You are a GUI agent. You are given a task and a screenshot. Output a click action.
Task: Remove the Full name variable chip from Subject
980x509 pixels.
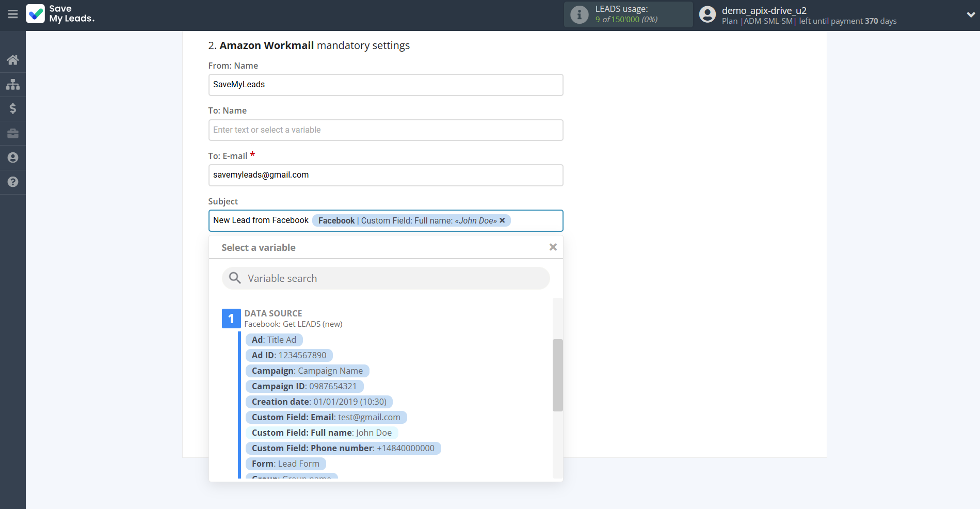point(502,220)
